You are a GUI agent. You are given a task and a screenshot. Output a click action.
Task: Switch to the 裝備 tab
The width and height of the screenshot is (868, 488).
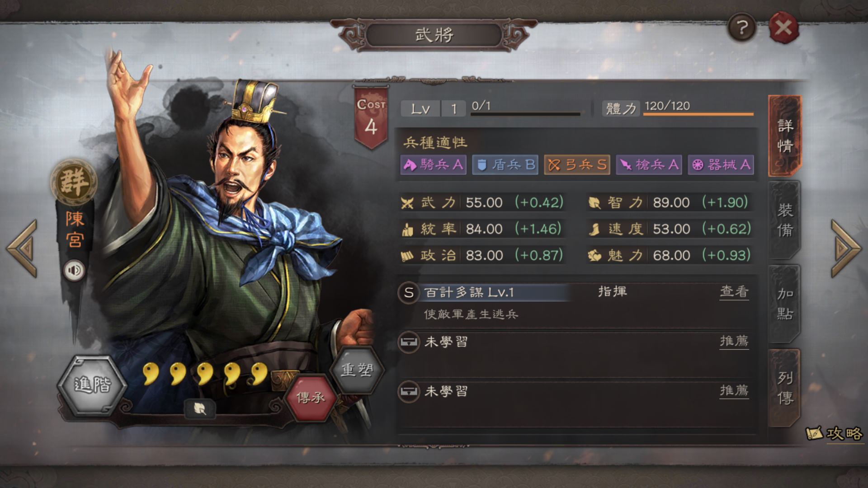tap(785, 220)
